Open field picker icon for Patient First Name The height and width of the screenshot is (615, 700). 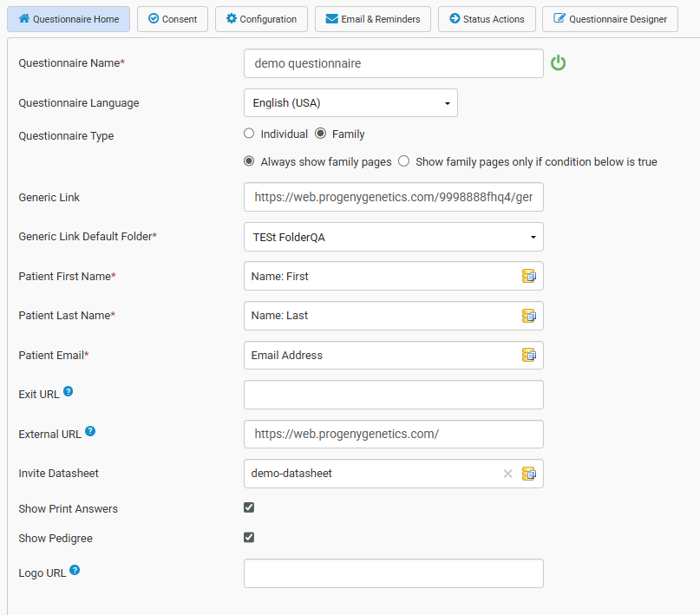(x=529, y=276)
